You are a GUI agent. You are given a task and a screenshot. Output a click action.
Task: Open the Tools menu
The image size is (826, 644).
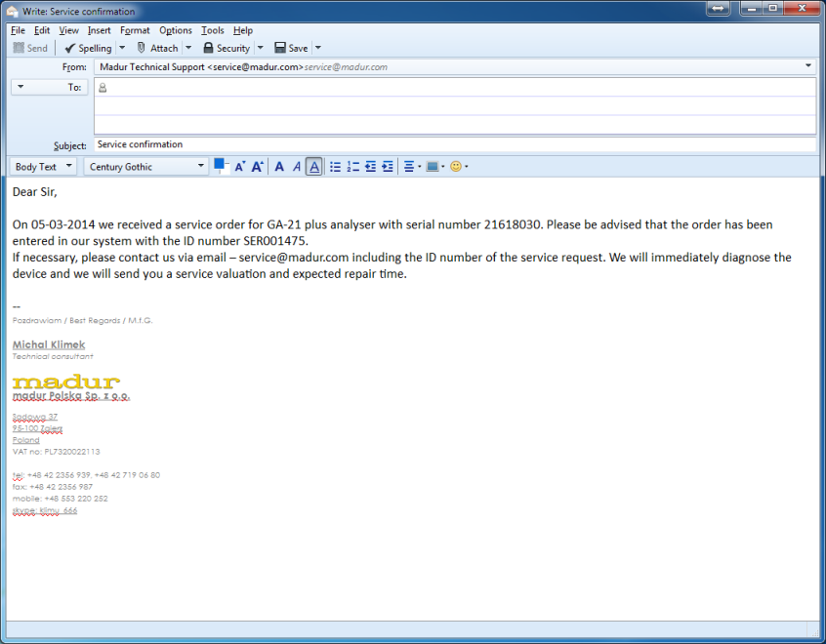tap(212, 30)
